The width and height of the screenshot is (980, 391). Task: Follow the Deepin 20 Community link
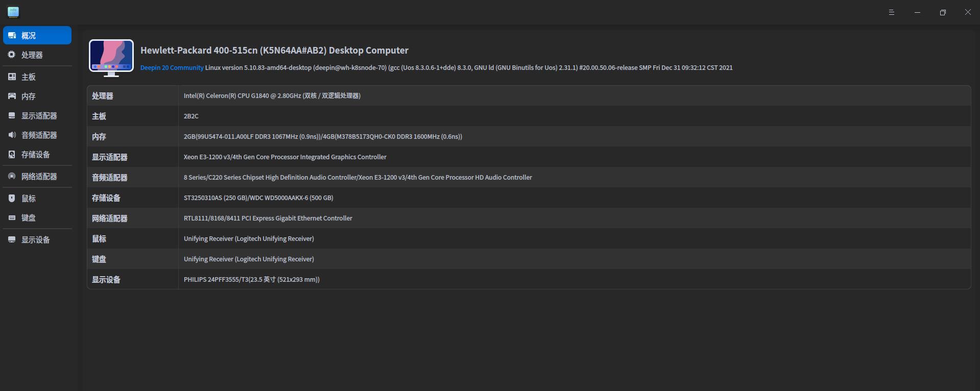[172, 68]
